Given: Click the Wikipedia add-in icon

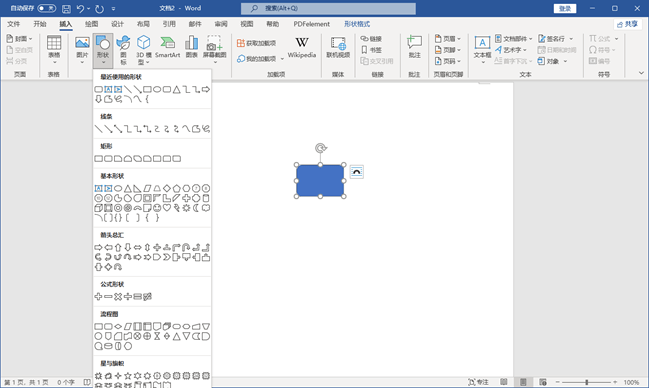Looking at the screenshot, I should (302, 47).
